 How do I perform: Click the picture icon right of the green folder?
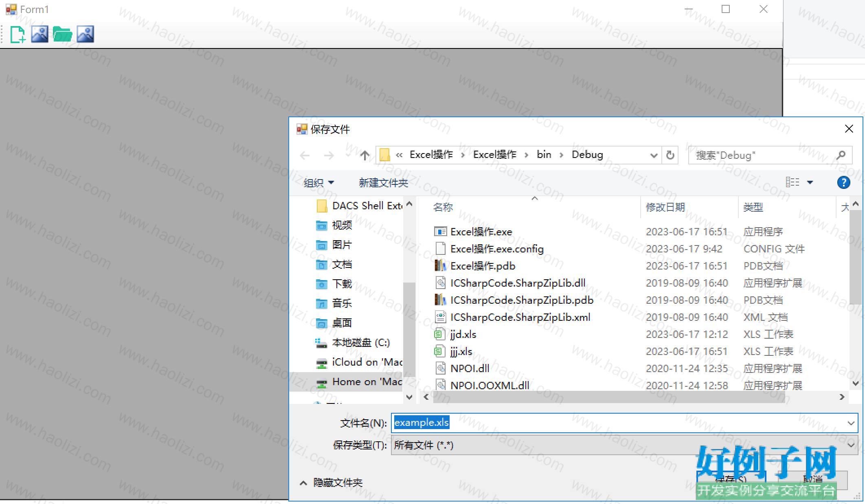coord(86,34)
